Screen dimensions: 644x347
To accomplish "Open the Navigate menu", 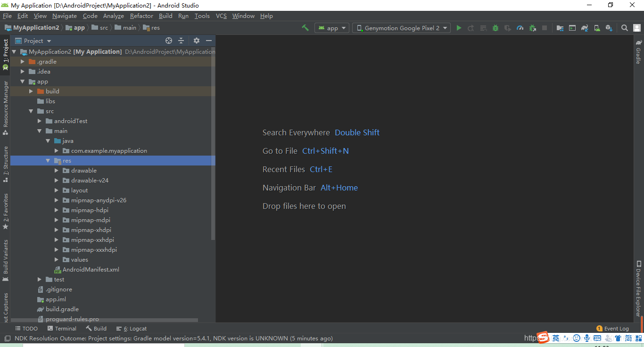I will 64,16.
